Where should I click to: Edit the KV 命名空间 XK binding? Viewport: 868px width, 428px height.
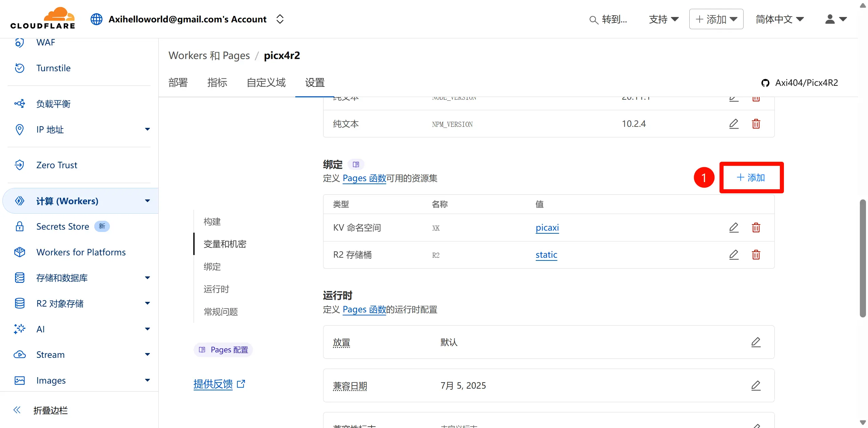pyautogui.click(x=734, y=228)
